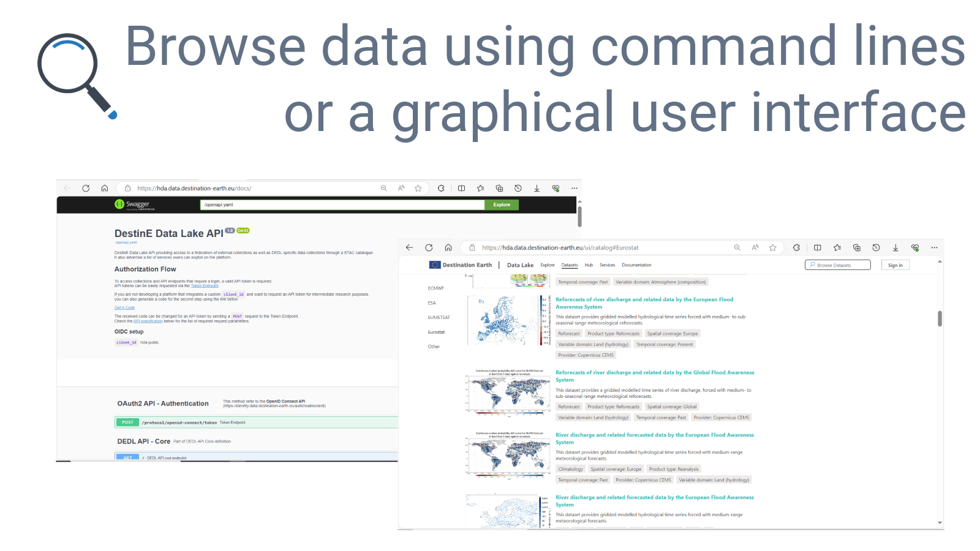Click the Explore button in Swagger bar

click(x=502, y=205)
